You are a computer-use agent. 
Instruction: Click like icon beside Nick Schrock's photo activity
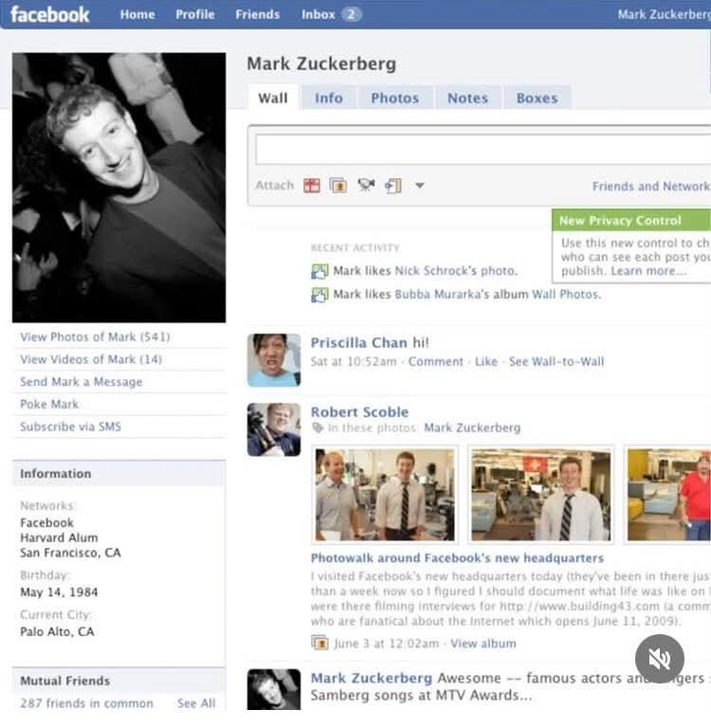pyautogui.click(x=319, y=271)
